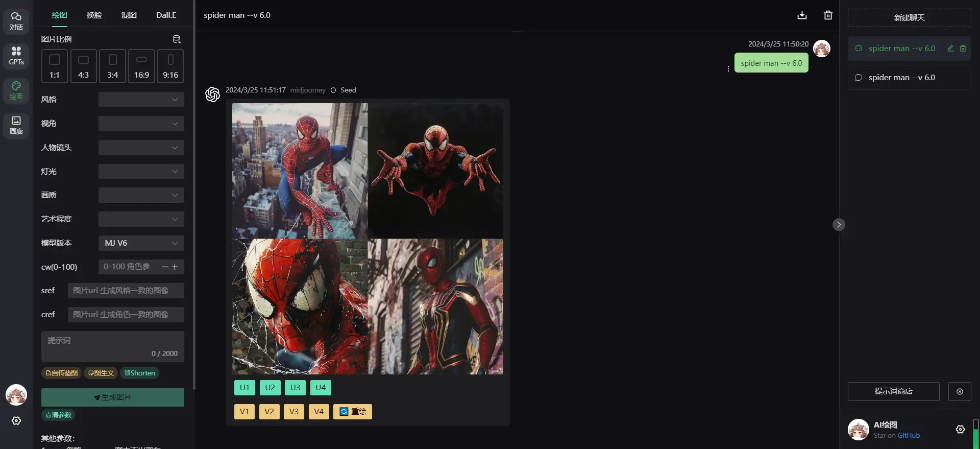Click the Shorten button
Image resolution: width=980 pixels, height=449 pixels.
(x=140, y=373)
